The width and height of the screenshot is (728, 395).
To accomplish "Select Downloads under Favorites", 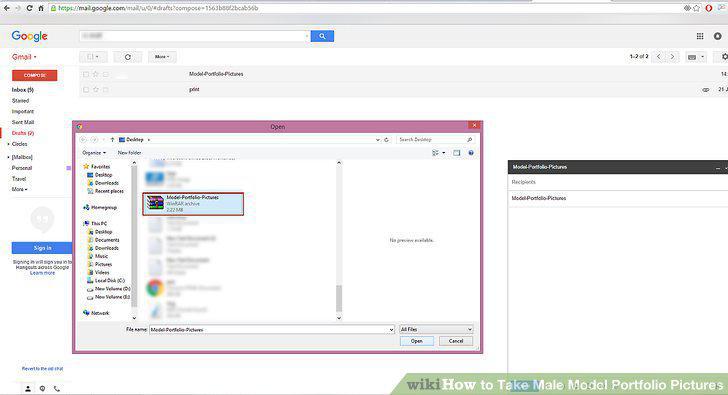I will pos(103,183).
